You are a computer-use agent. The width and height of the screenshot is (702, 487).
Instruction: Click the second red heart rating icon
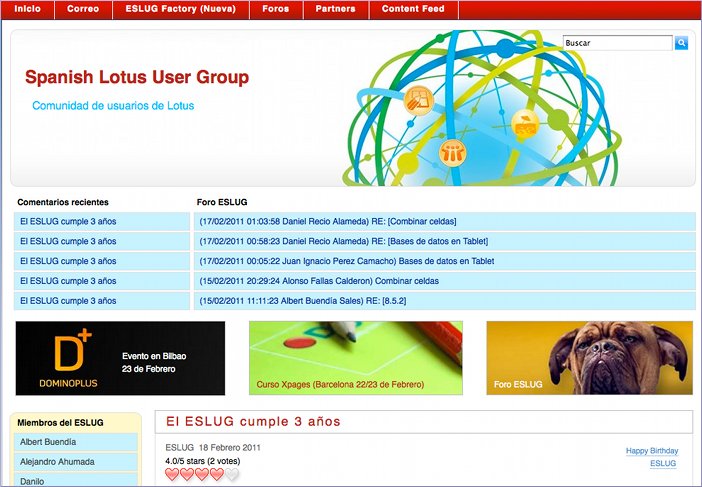[187, 474]
